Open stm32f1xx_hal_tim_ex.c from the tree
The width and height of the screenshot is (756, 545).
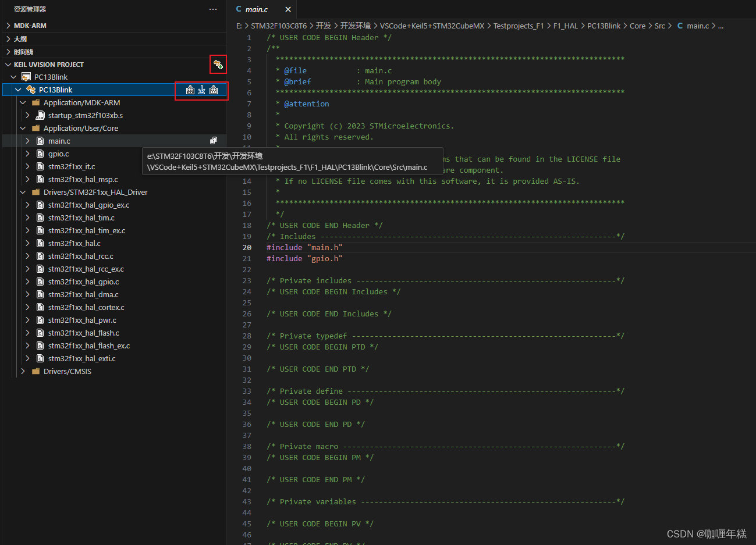coord(87,230)
